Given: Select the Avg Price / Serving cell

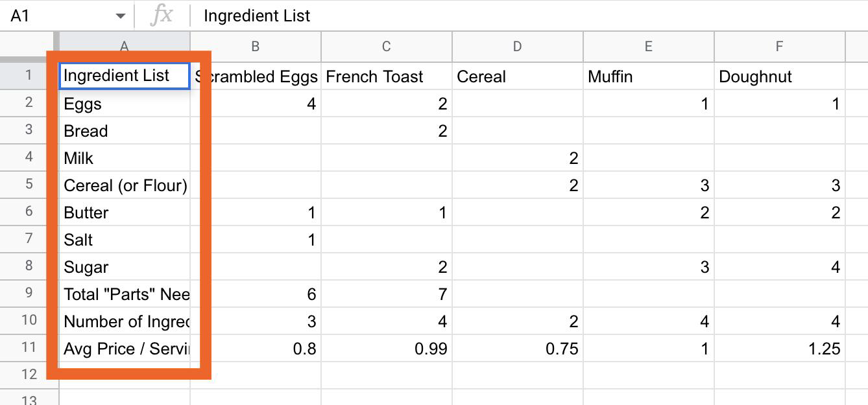Looking at the screenshot, I should (x=125, y=349).
